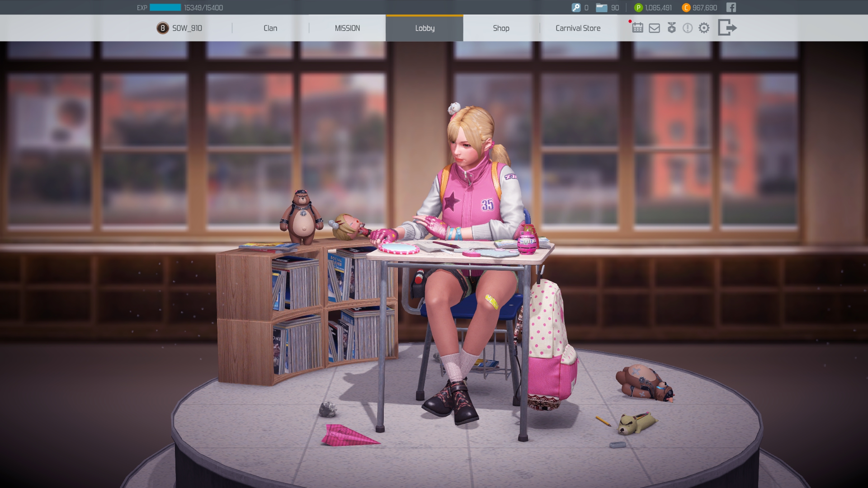Click the orange C cash icon
Screen dimensions: 868x488
(x=686, y=8)
